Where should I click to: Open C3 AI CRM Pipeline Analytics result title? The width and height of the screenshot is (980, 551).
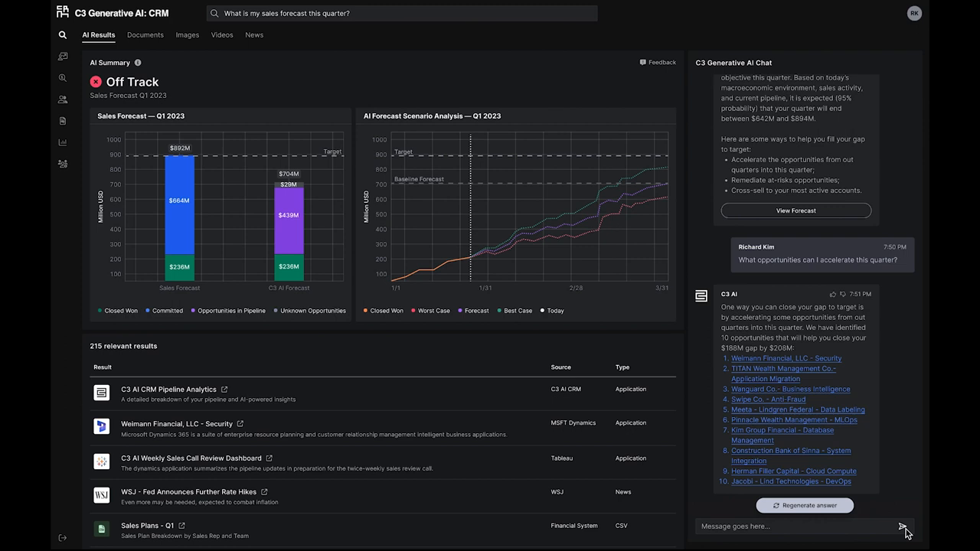168,390
